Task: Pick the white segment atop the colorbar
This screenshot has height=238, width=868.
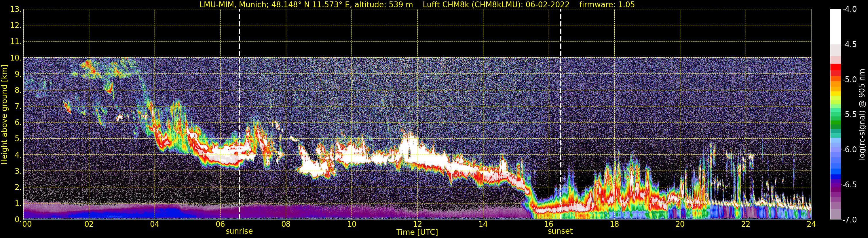Action: (836, 27)
